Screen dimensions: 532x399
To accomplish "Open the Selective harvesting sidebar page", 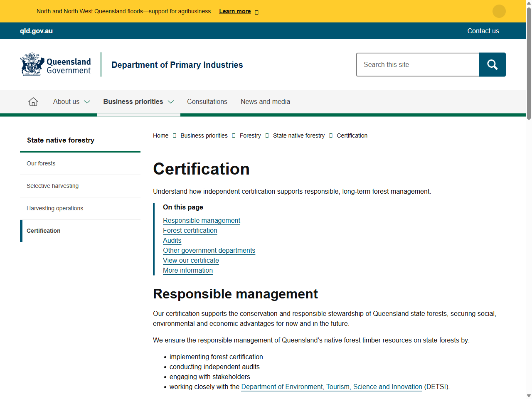I will 52,186.
